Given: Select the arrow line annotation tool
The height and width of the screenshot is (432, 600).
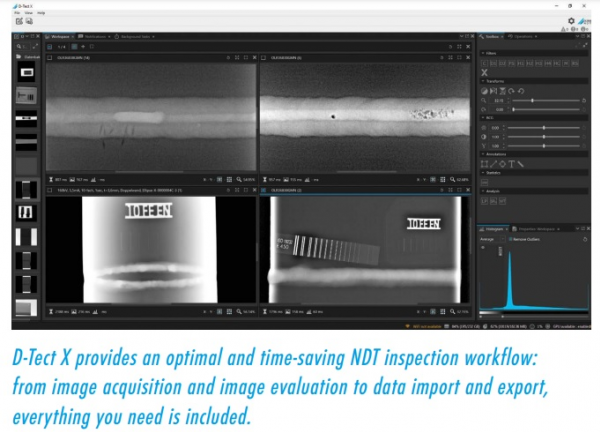Looking at the screenshot, I should tap(494, 164).
